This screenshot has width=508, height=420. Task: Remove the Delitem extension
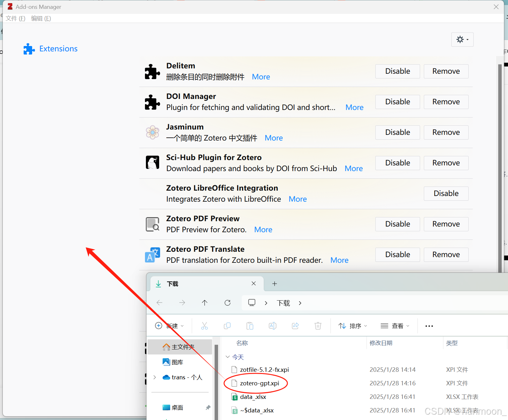click(x=446, y=71)
